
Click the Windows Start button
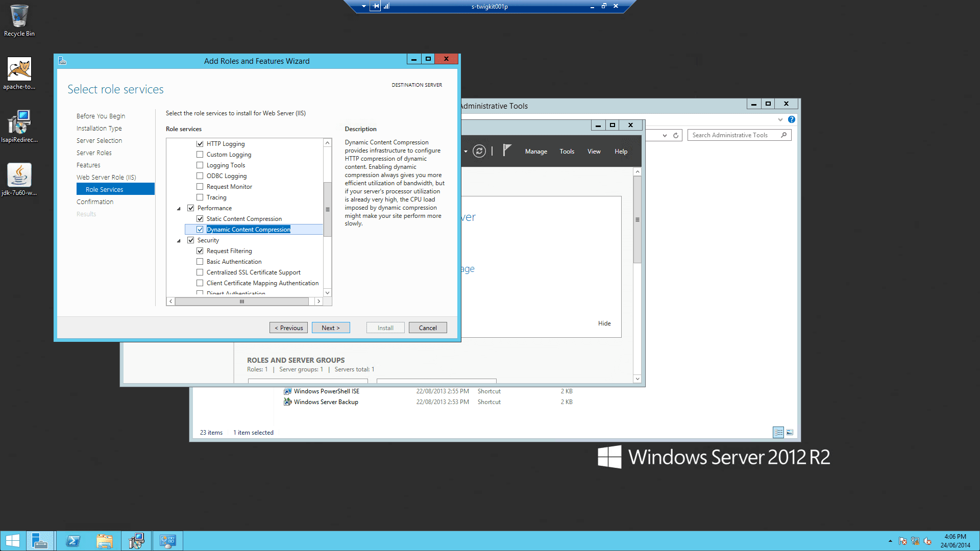click(x=12, y=541)
